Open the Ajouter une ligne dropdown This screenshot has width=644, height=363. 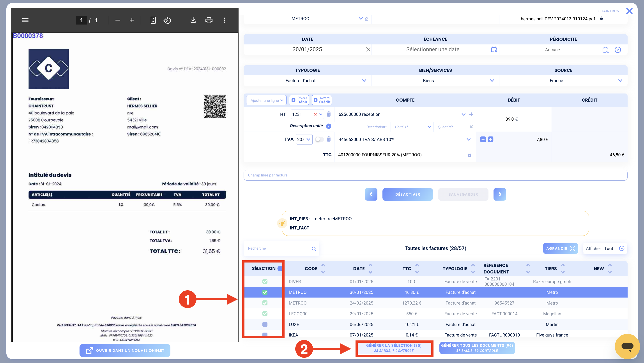pyautogui.click(x=266, y=100)
